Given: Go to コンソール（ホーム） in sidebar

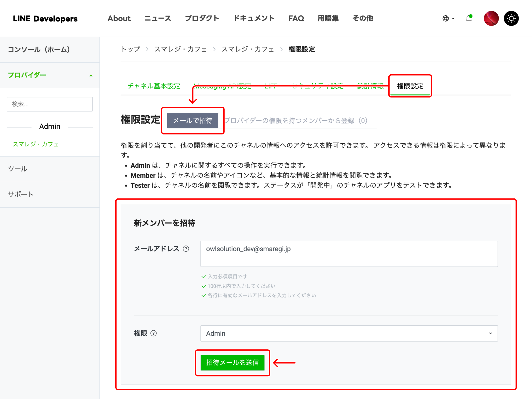Looking at the screenshot, I should (50, 49).
